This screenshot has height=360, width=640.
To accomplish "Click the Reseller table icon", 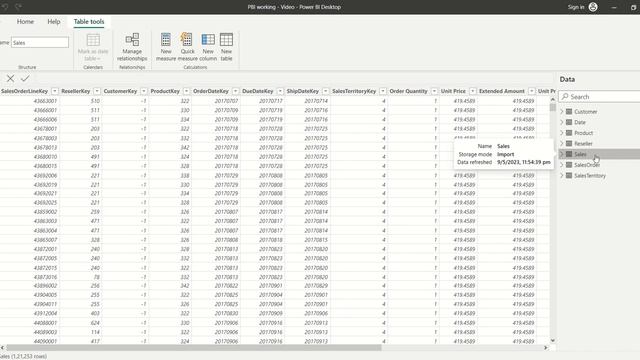I will click(569, 143).
